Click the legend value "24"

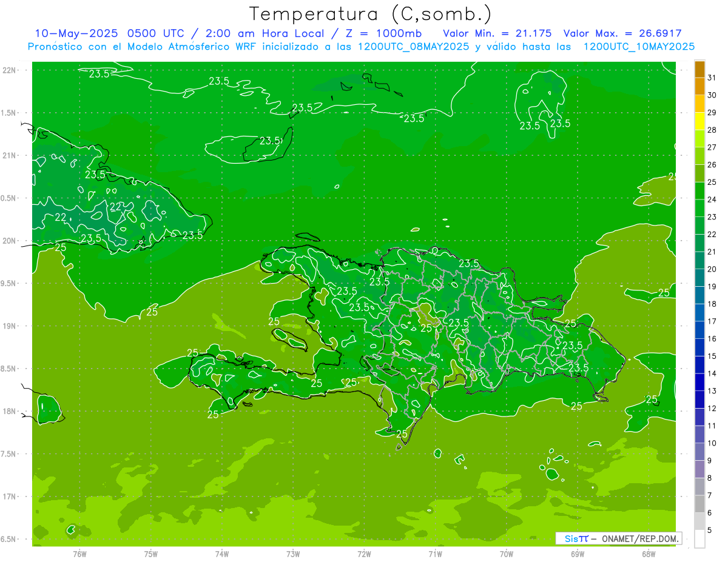pyautogui.click(x=712, y=199)
